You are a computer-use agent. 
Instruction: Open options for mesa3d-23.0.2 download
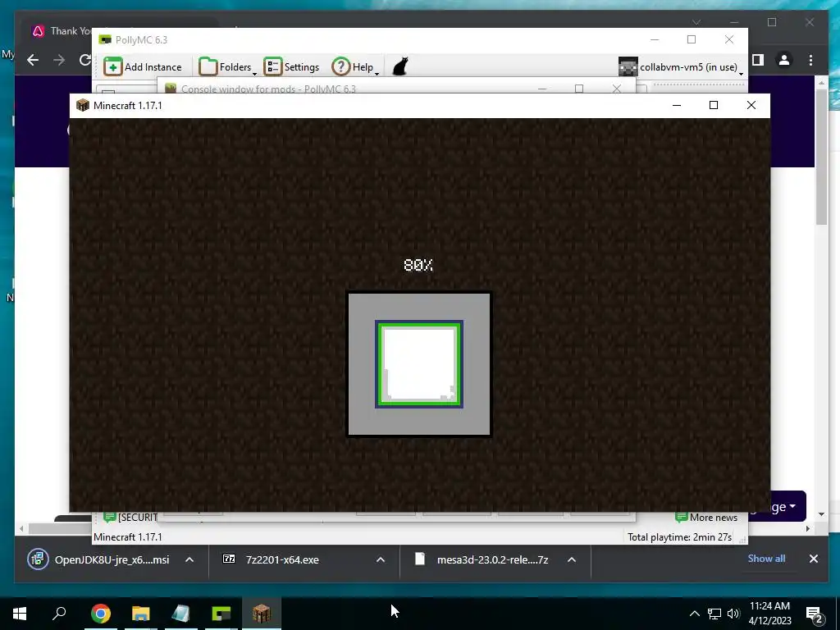pos(572,559)
